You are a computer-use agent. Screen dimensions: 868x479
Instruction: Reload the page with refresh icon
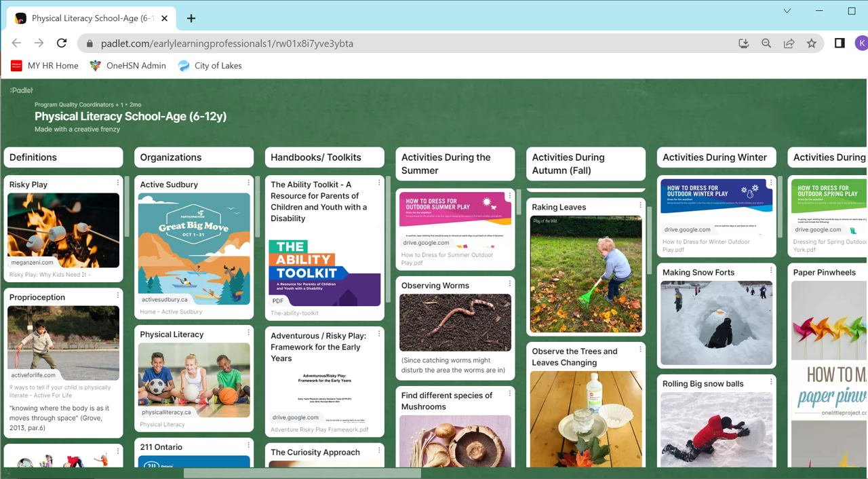62,43
